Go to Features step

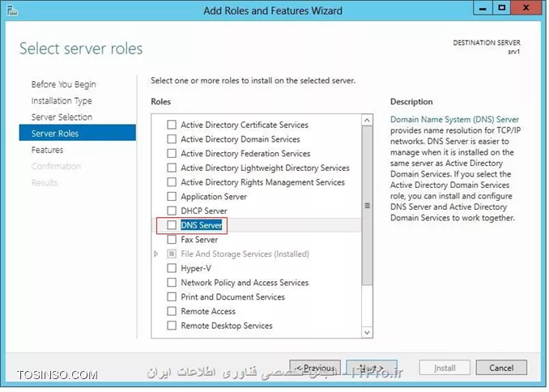47,150
